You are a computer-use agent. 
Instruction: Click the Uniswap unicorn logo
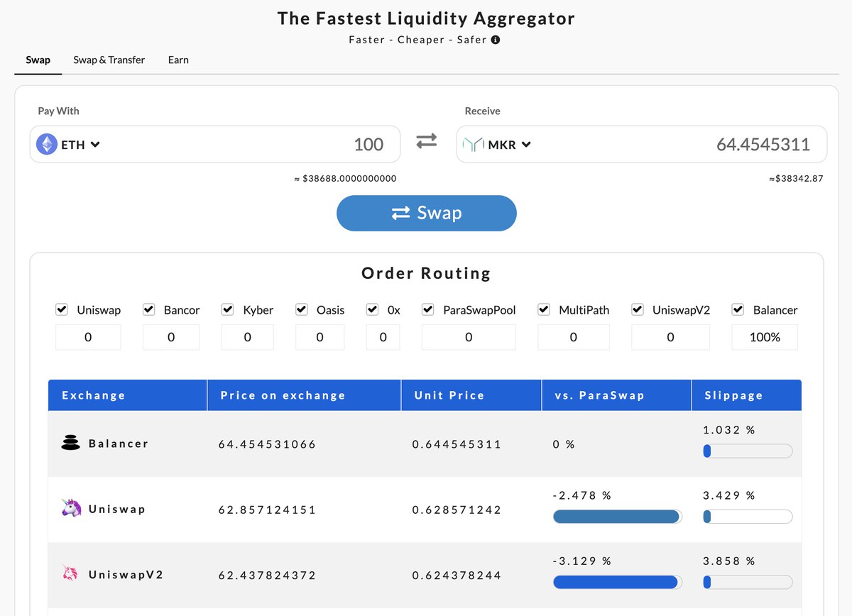(71, 508)
